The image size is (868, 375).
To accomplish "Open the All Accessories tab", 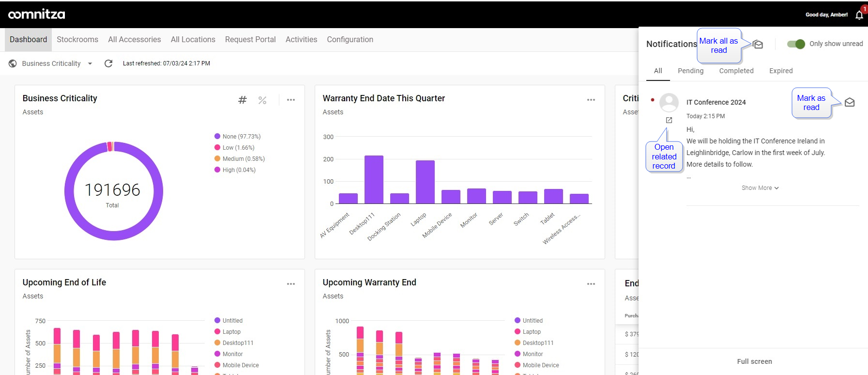I will pos(135,40).
